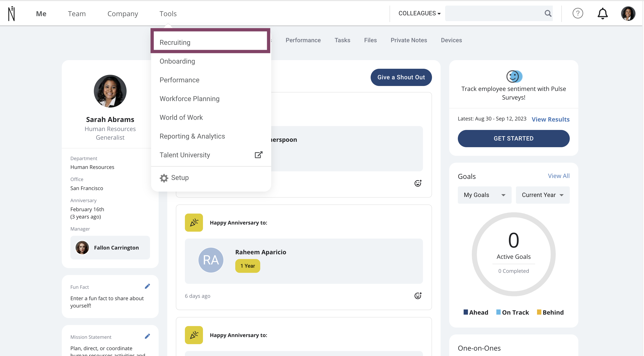The width and height of the screenshot is (644, 356).
Task: Click Sarah Abrams' profile photo
Action: pyautogui.click(x=110, y=91)
